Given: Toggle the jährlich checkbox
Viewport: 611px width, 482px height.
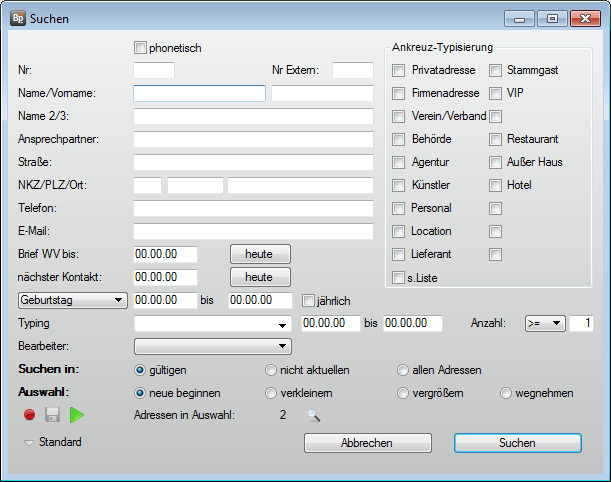Looking at the screenshot, I should (309, 300).
